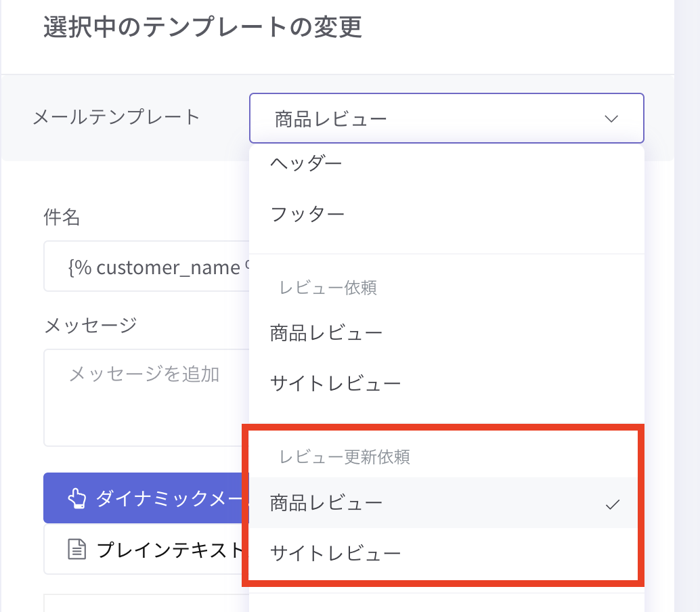Collapse the メールテンプレート combo box showing 商品レビュー

[x=446, y=119]
